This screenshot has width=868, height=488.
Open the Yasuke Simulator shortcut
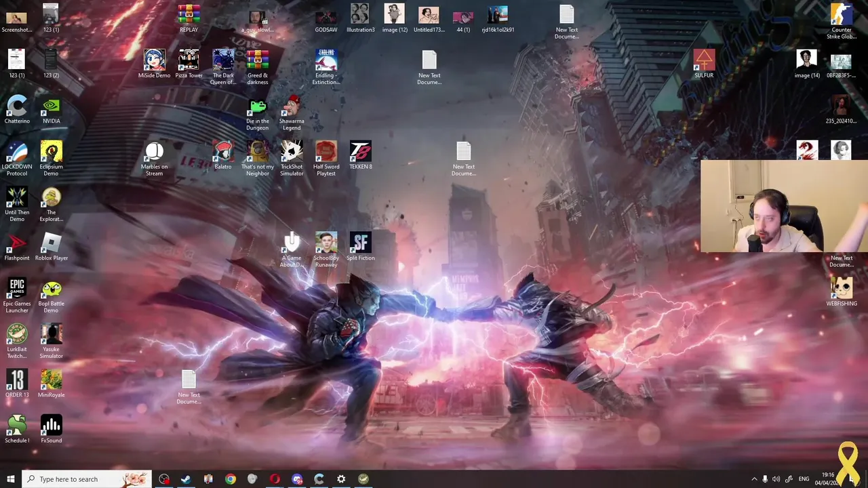(x=52, y=341)
